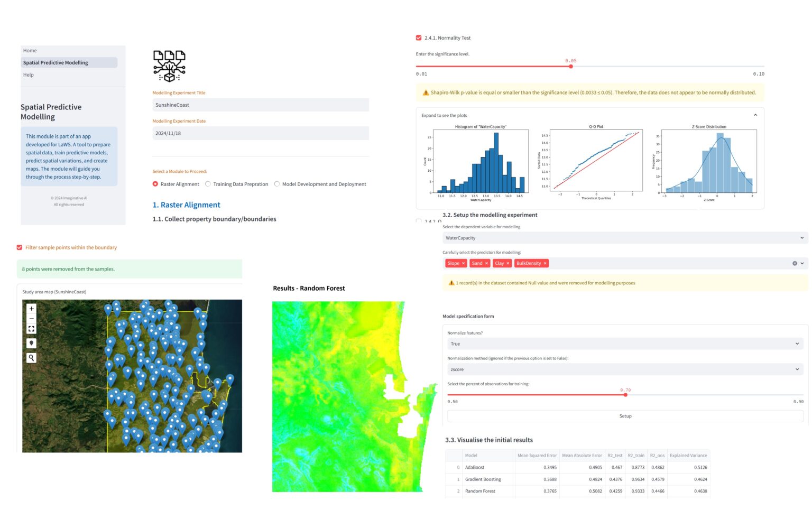812x510 pixels.
Task: Remove the Slope predictor tag
Action: 464,263
